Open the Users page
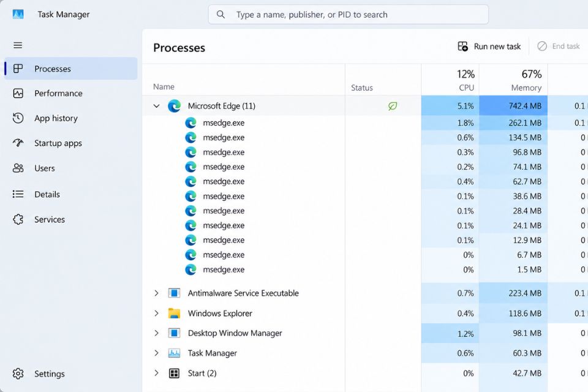Image resolution: width=588 pixels, height=392 pixels. click(x=71, y=168)
